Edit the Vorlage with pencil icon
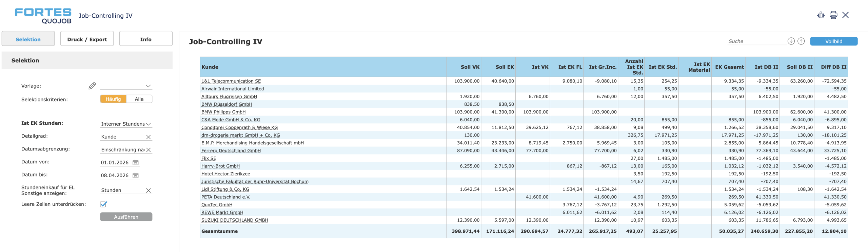 92,86
